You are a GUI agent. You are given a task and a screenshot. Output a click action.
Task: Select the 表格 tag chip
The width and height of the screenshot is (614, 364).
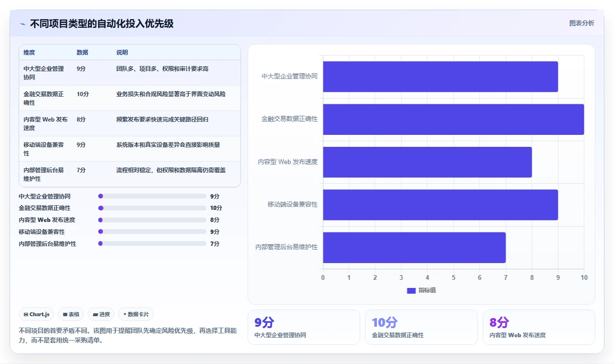pyautogui.click(x=71, y=314)
